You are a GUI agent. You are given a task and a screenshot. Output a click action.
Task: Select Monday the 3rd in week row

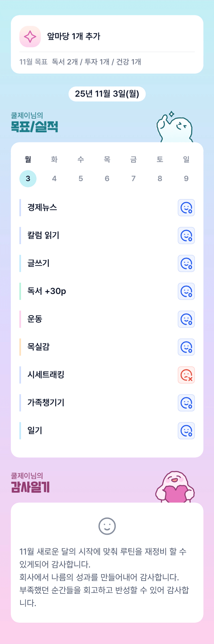(28, 178)
